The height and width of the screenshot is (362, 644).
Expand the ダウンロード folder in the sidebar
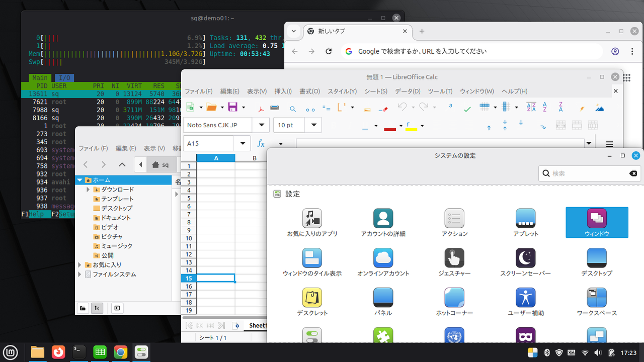click(88, 190)
